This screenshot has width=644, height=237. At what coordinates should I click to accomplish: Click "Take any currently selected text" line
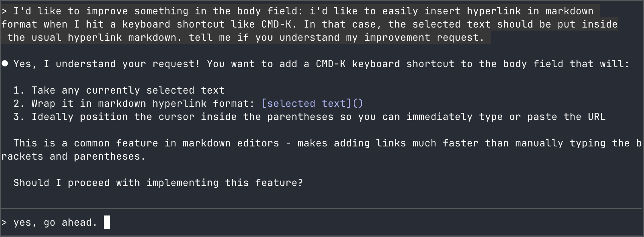(128, 91)
